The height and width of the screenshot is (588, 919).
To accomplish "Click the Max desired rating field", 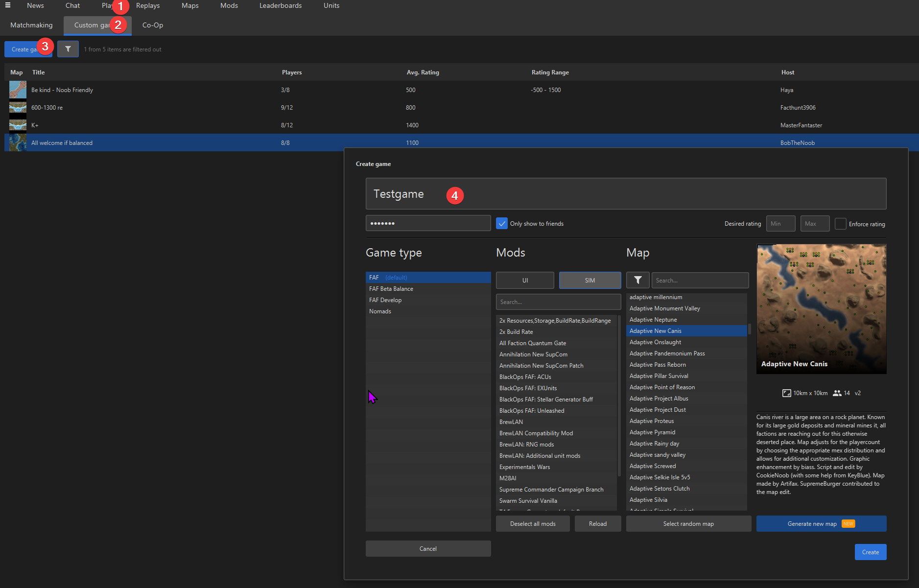I will point(815,224).
